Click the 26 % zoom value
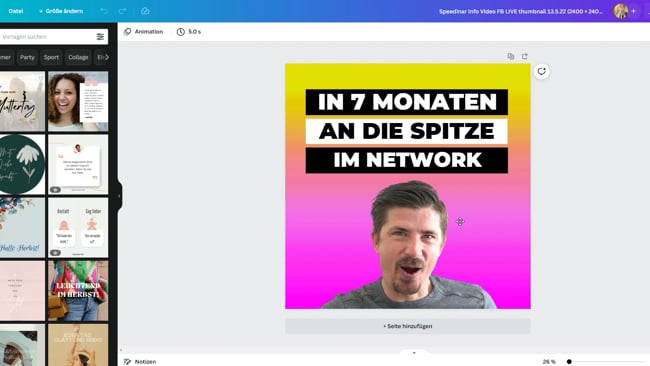This screenshot has height=366, width=650. (549, 361)
